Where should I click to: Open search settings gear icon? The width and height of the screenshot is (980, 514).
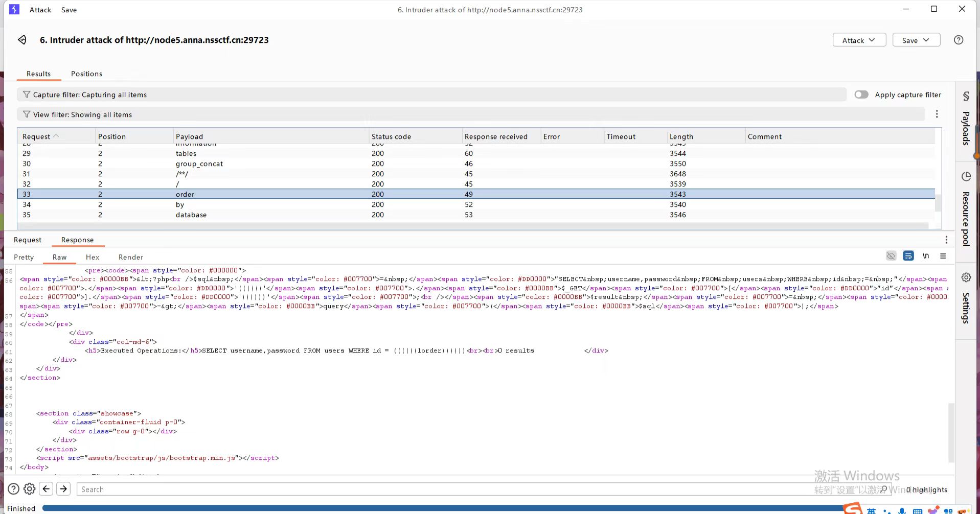(x=30, y=489)
